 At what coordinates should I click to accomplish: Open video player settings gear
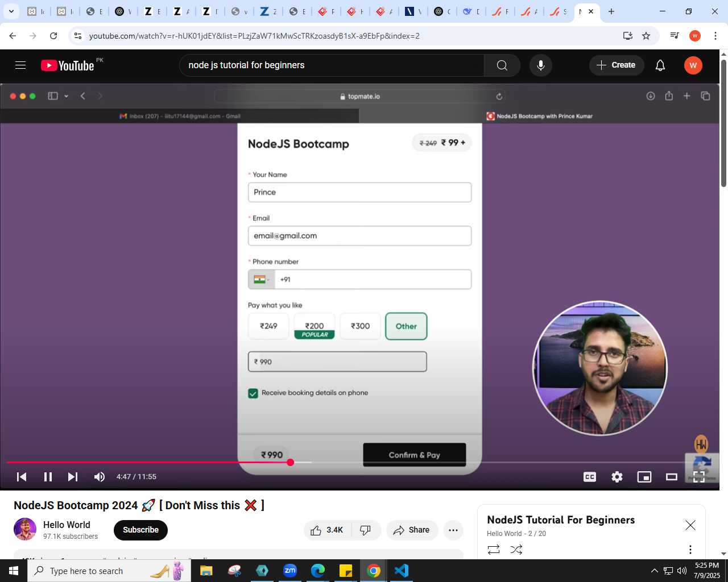(617, 477)
